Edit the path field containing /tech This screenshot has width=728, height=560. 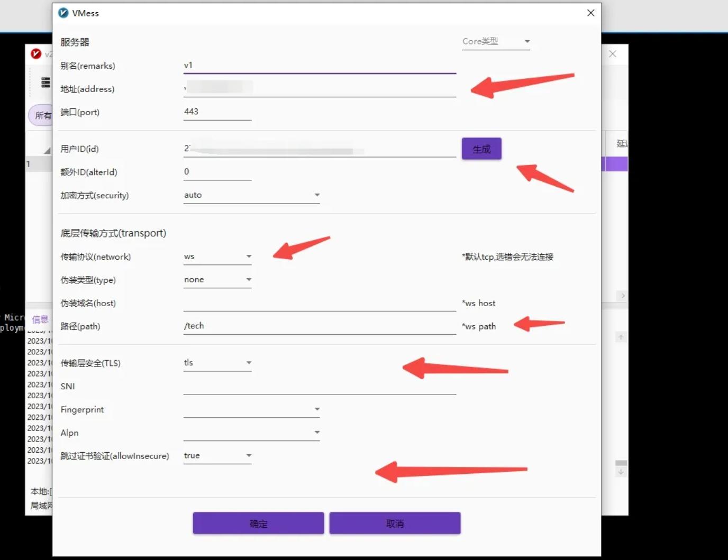click(320, 326)
